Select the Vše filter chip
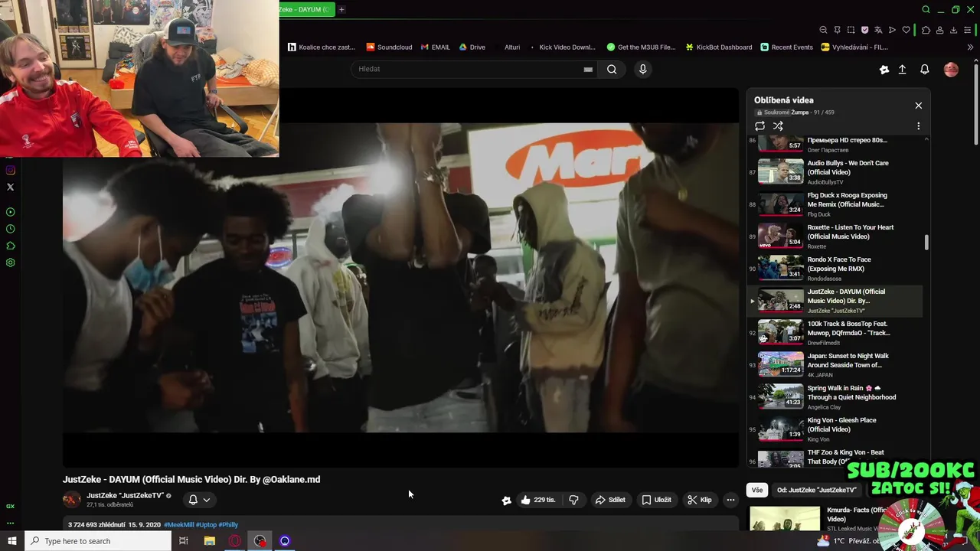This screenshot has width=980, height=551. tap(756, 490)
